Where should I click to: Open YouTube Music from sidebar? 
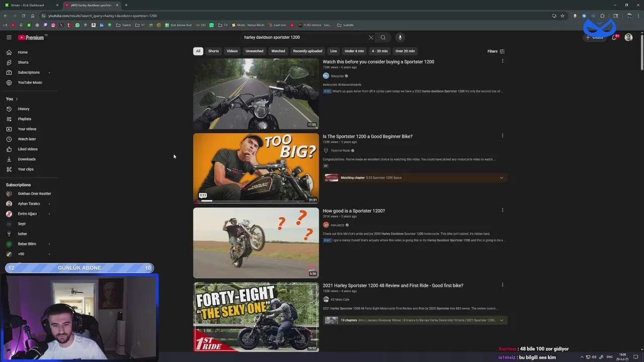[x=29, y=82]
